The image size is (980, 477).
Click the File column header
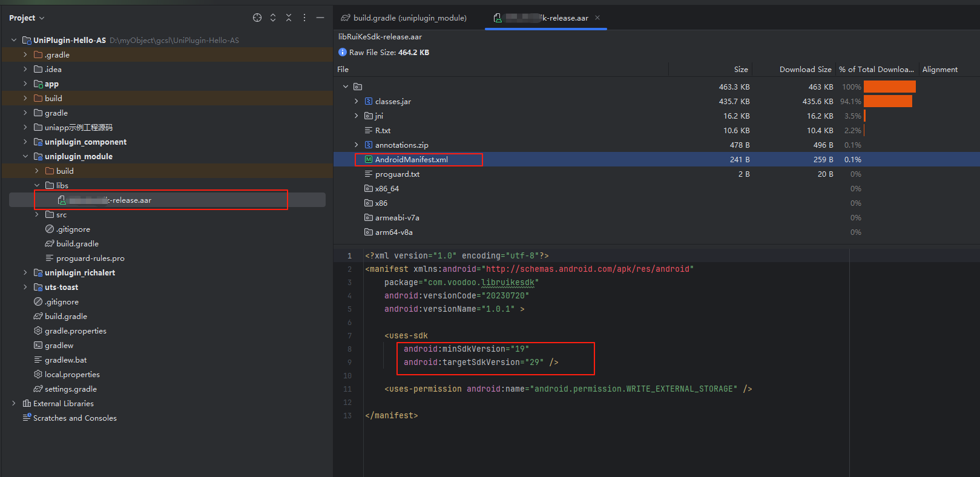[x=343, y=70]
